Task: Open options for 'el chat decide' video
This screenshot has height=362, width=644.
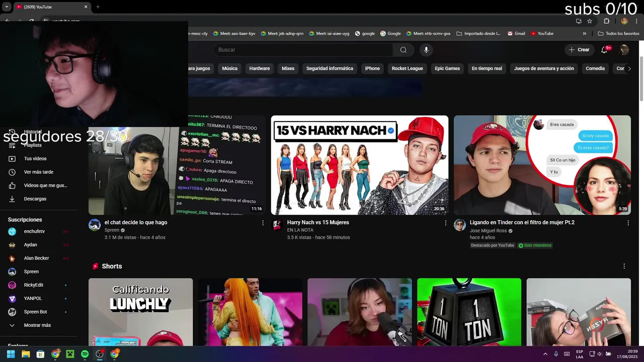Action: pyautogui.click(x=263, y=223)
